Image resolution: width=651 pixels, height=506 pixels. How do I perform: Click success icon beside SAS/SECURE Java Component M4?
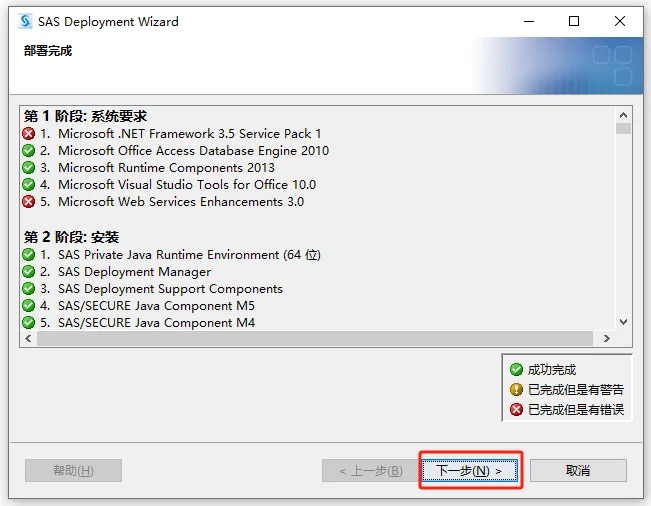(29, 323)
